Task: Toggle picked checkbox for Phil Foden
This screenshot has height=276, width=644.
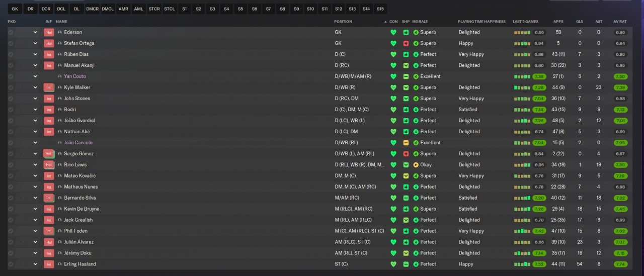Action: 11,231
